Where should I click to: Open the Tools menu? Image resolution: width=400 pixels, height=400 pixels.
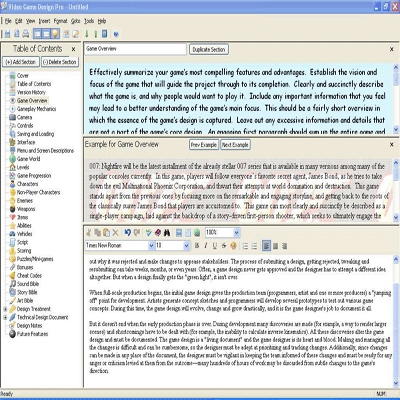coord(89,21)
